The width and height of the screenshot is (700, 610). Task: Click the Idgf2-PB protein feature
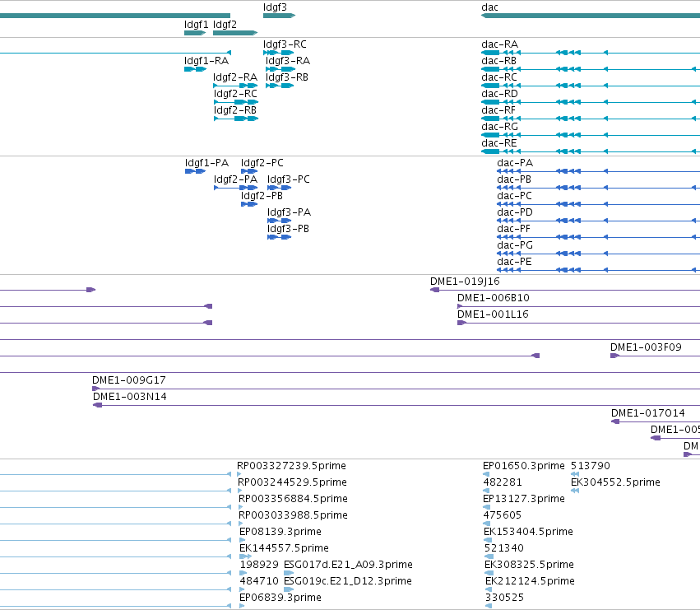[x=249, y=204]
